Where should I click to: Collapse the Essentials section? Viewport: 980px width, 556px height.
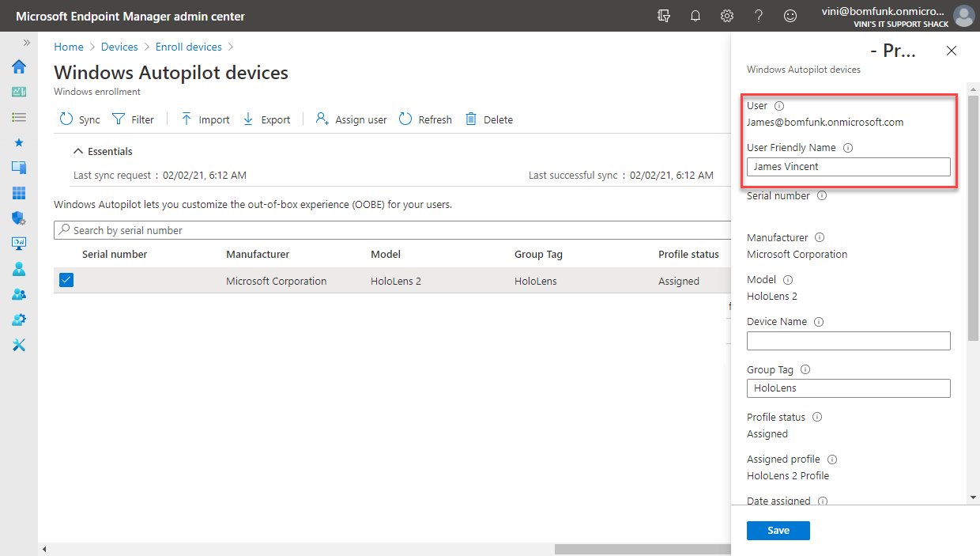click(103, 151)
